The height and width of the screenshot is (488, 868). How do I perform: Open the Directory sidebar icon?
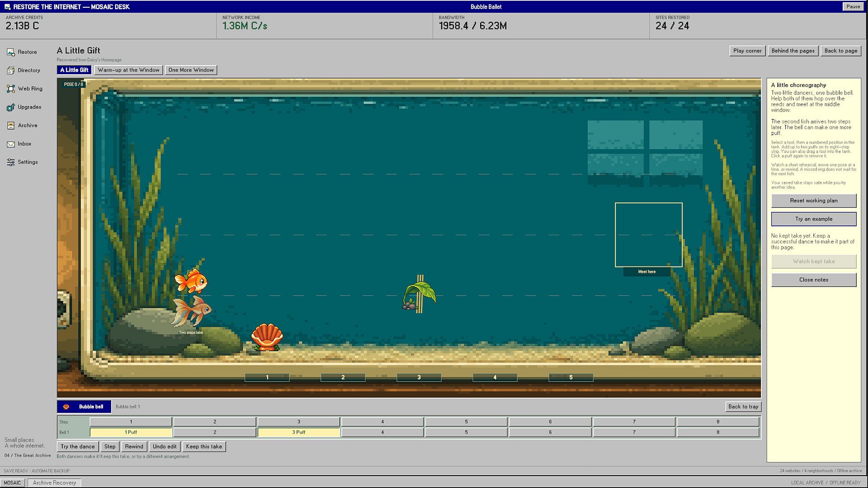[x=11, y=70]
